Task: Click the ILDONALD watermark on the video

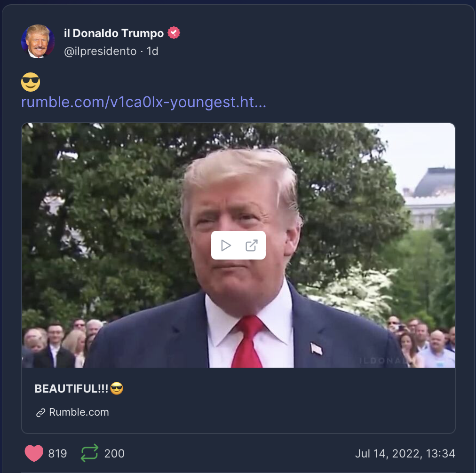Action: (382, 361)
